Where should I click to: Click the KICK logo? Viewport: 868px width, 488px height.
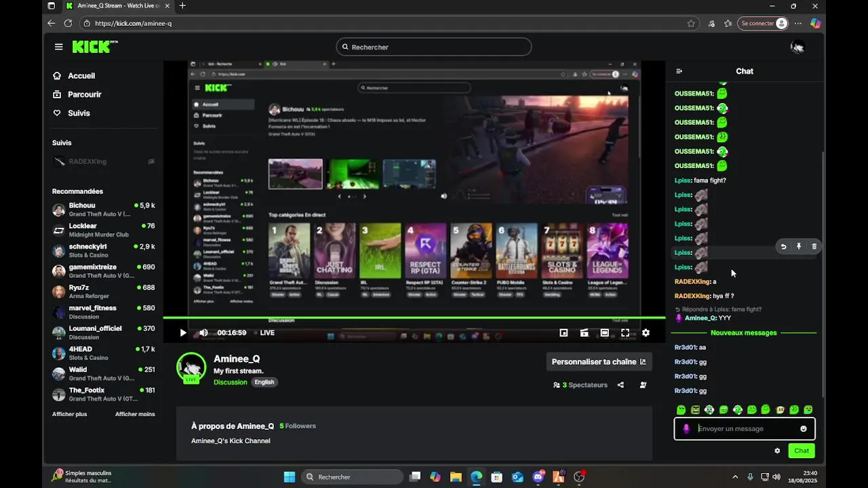pos(94,47)
